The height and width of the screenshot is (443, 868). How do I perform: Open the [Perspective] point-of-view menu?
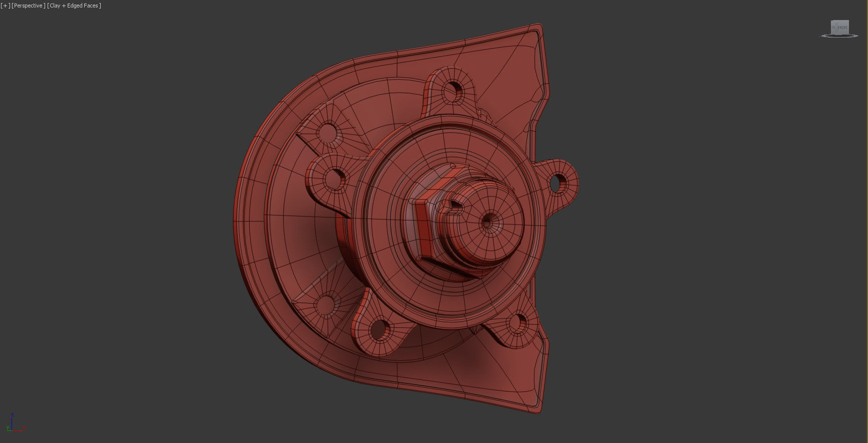[28, 6]
